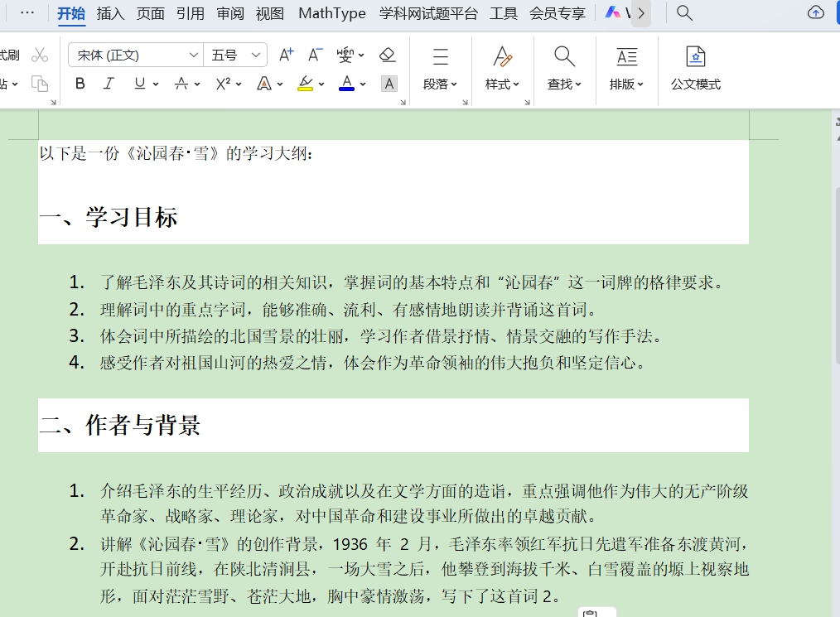Click the copy icon
This screenshot has width=840, height=617.
tap(39, 84)
